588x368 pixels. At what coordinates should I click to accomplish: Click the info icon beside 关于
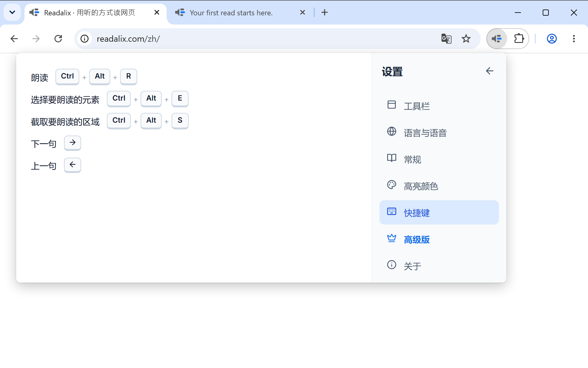pyautogui.click(x=392, y=265)
